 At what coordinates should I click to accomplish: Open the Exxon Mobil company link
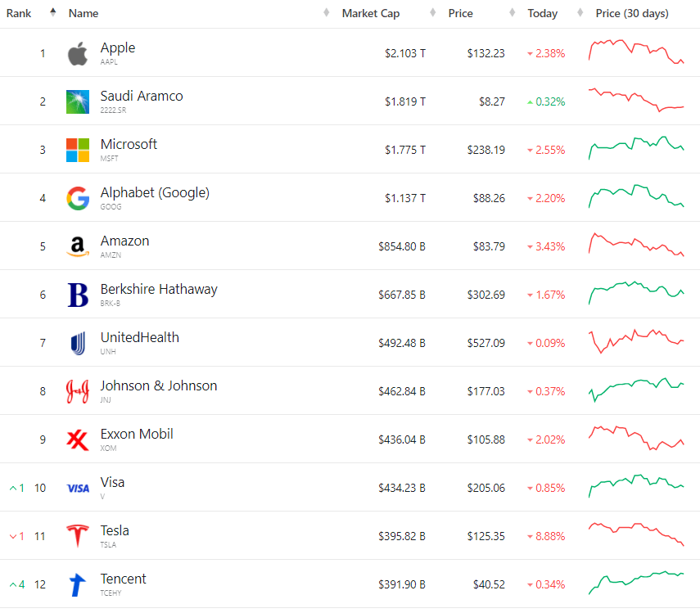click(137, 434)
